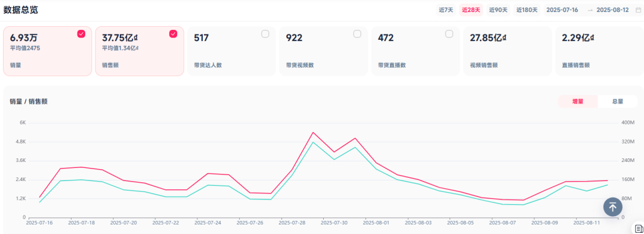
Task: Click the 直播销售额 2.29亿 card
Action: pos(600,51)
